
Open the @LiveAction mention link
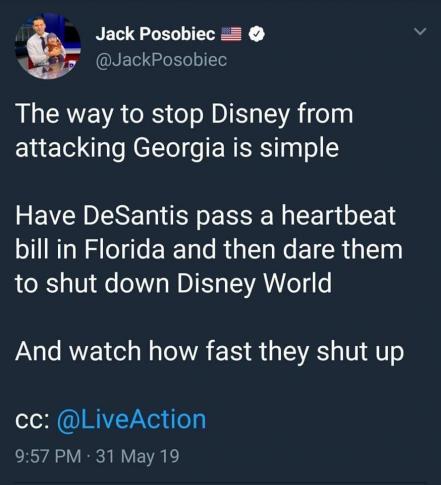[132, 419]
